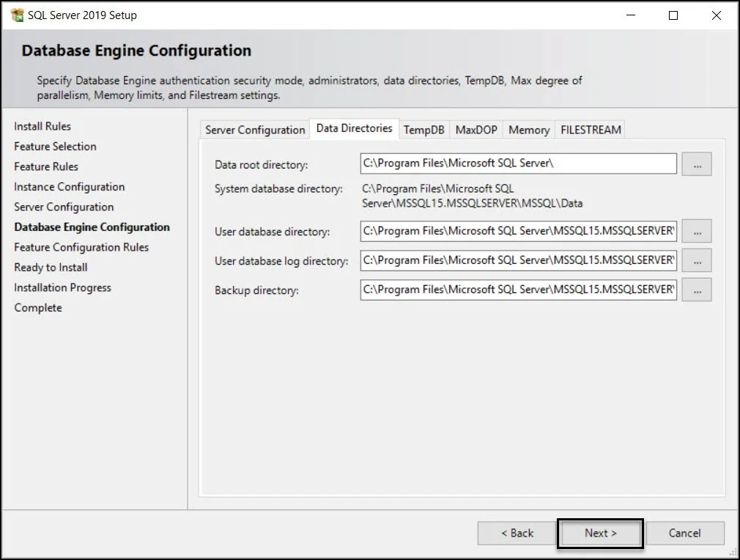Click the Next button

click(x=600, y=533)
